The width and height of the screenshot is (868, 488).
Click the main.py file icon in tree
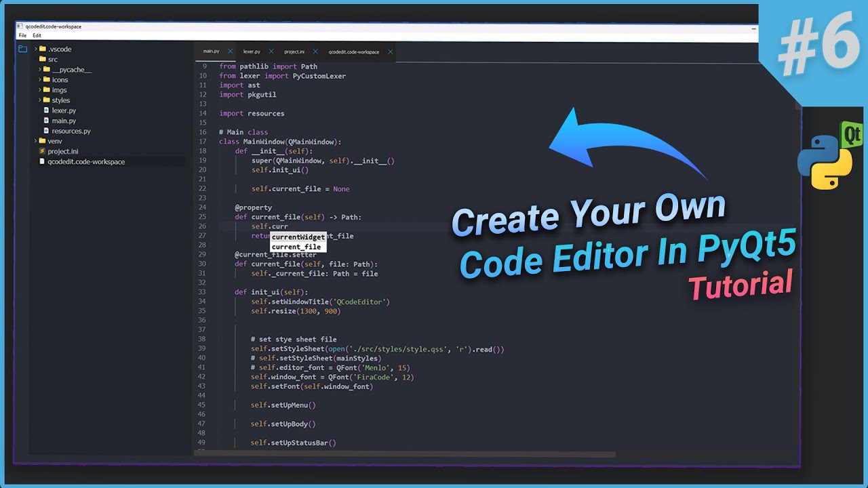click(47, 121)
